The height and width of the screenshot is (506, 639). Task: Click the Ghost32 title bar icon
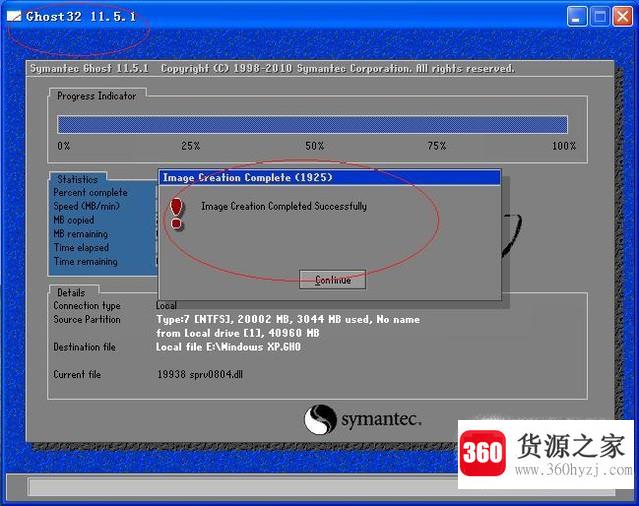(x=14, y=16)
